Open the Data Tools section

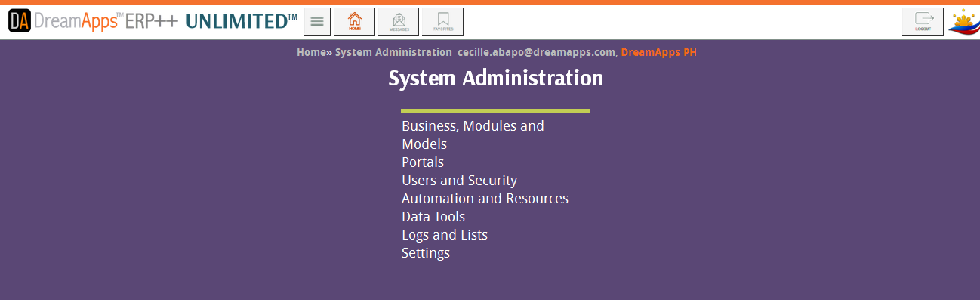pyautogui.click(x=433, y=217)
